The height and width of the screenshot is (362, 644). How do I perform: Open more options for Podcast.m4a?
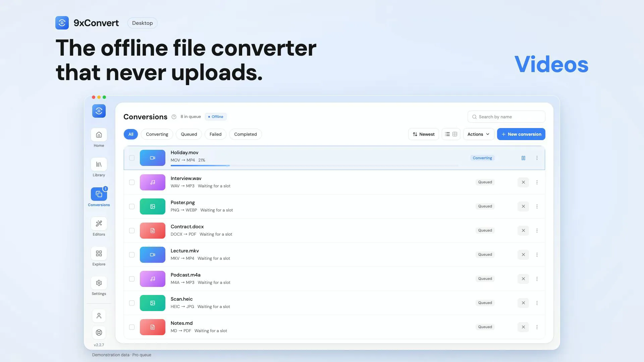point(537,279)
